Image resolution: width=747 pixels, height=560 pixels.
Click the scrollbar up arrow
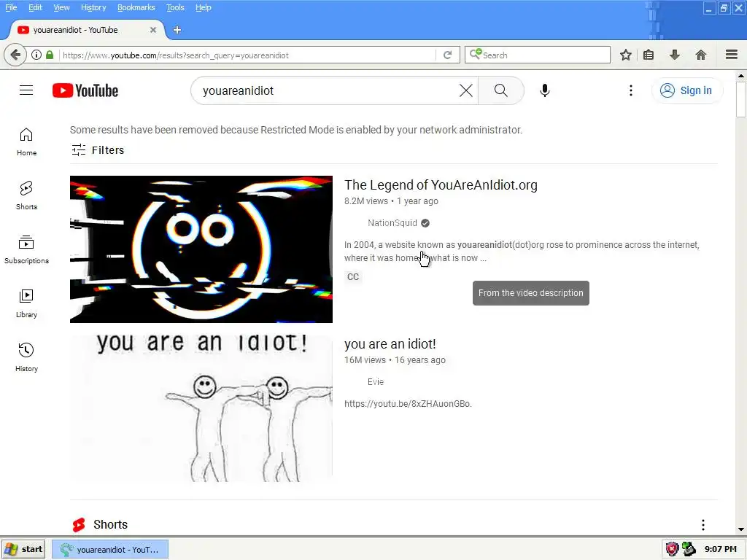(741, 75)
